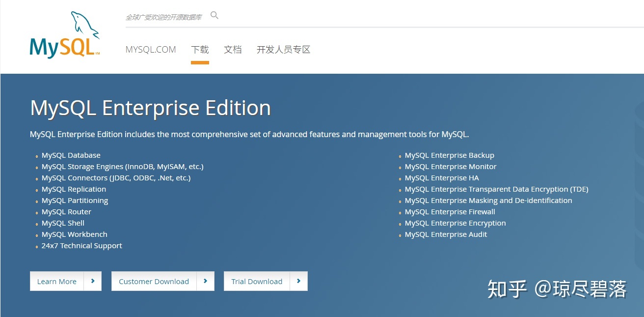
Task: Click the arrow beside Customer Download
Action: [x=205, y=281]
